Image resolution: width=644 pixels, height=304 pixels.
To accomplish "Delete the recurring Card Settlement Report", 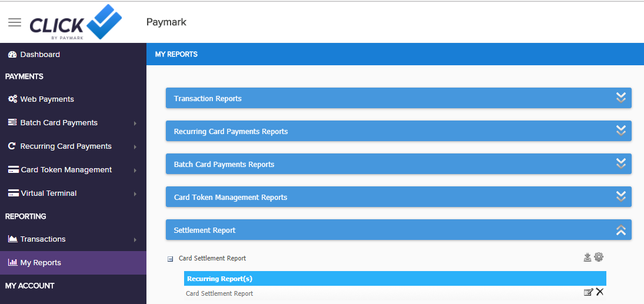I will [600, 292].
